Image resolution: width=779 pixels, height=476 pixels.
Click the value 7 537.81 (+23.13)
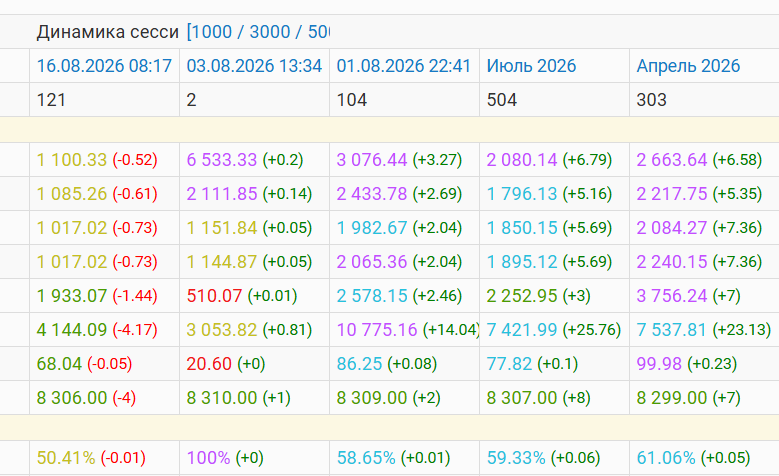tap(704, 330)
